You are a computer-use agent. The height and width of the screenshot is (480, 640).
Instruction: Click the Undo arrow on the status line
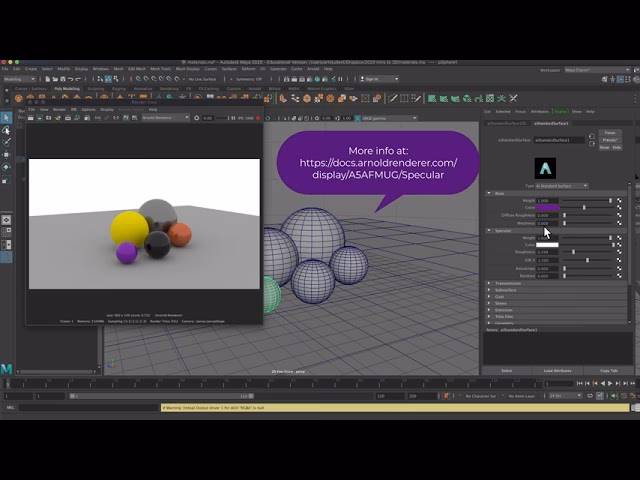71,79
